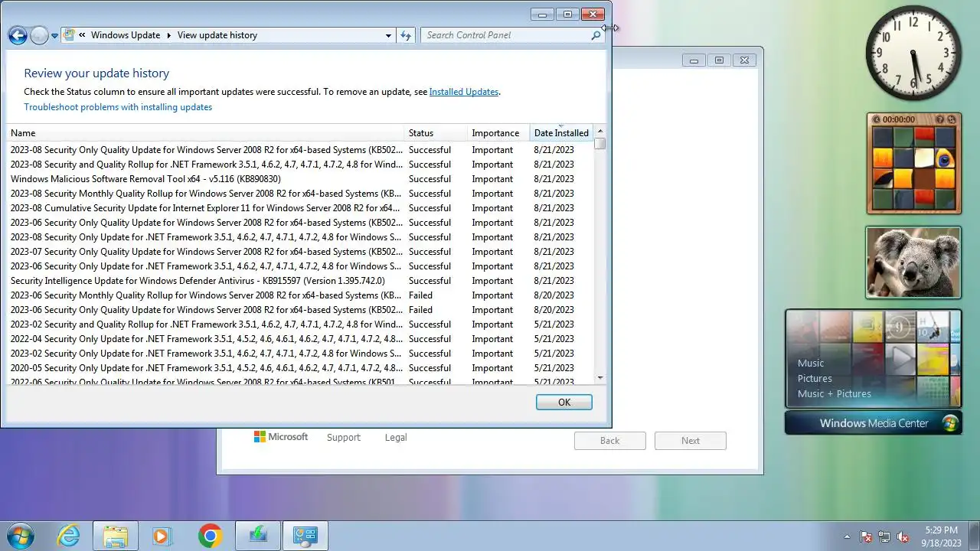Viewport: 980px width, 551px height.
Task: Open Windows Explorer from taskbar
Action: click(116, 536)
